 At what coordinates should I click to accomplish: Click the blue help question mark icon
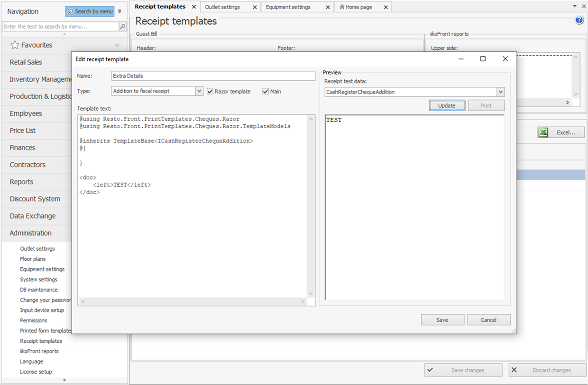(579, 20)
